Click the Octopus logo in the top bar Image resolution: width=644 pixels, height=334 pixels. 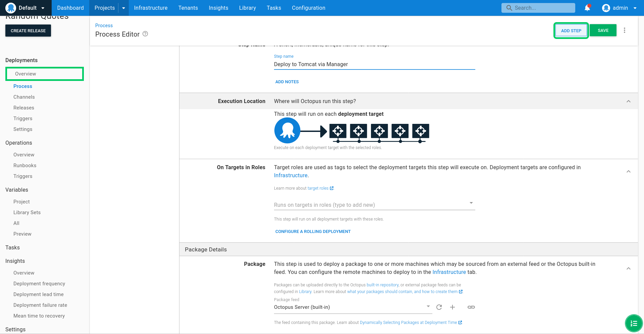coord(11,8)
